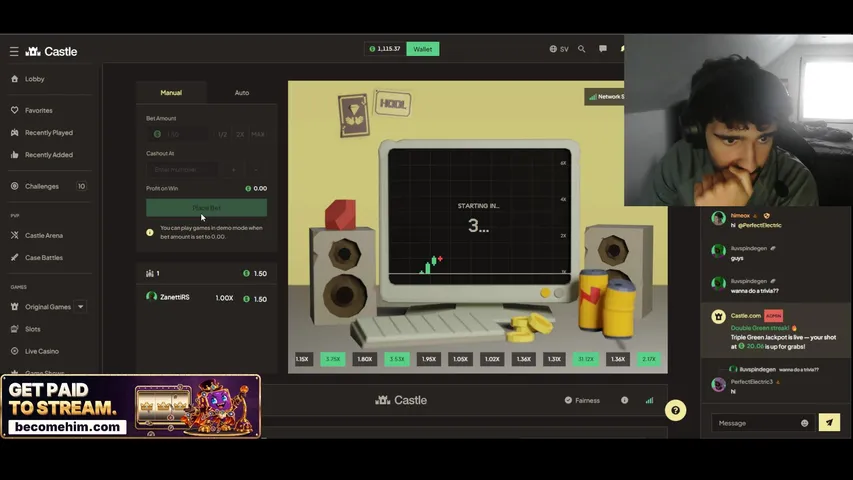
Task: Click the 1.05X history result chip
Action: click(460, 359)
